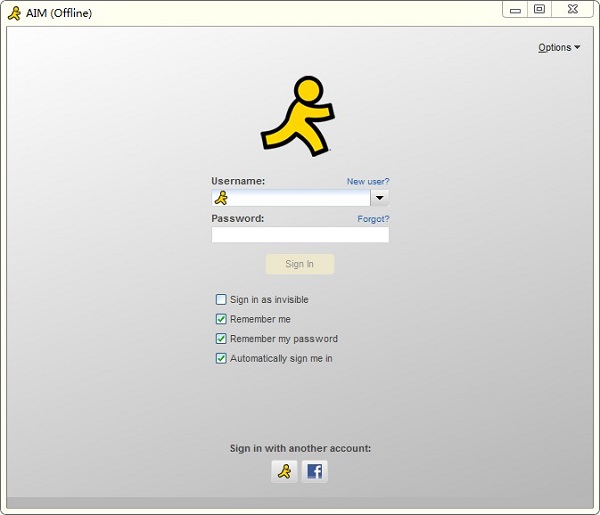Enable Sign in as invisible checkbox
600x515 pixels.
[221, 299]
